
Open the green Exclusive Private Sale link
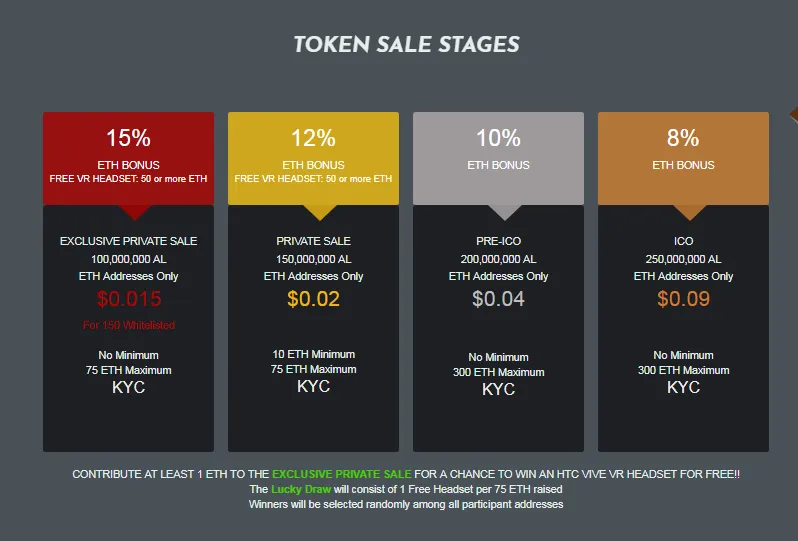[341, 474]
